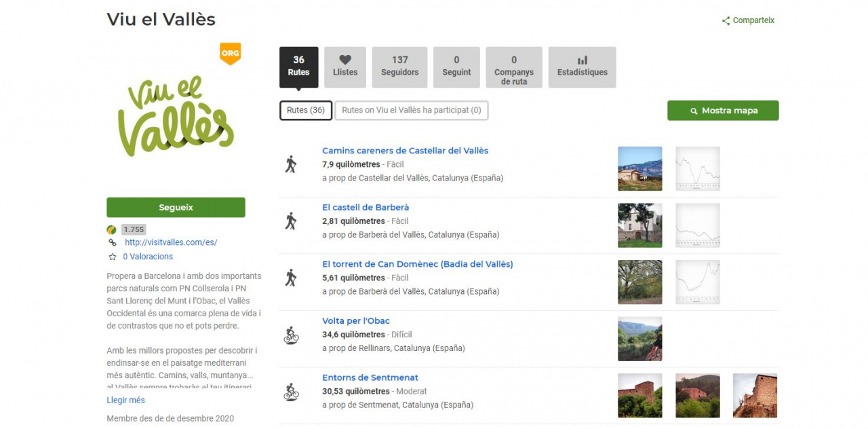Click the text 34,6 quilòmetres
The height and width of the screenshot is (429, 868).
click(x=353, y=335)
